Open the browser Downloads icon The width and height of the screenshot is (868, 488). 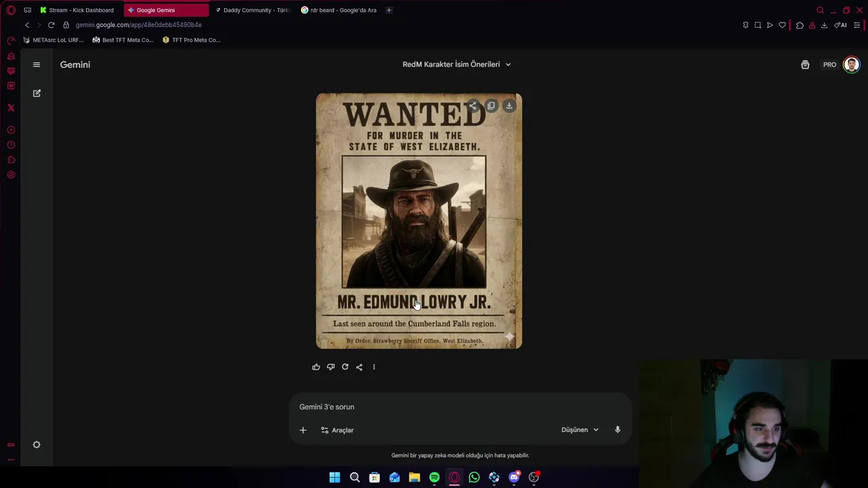point(824,25)
